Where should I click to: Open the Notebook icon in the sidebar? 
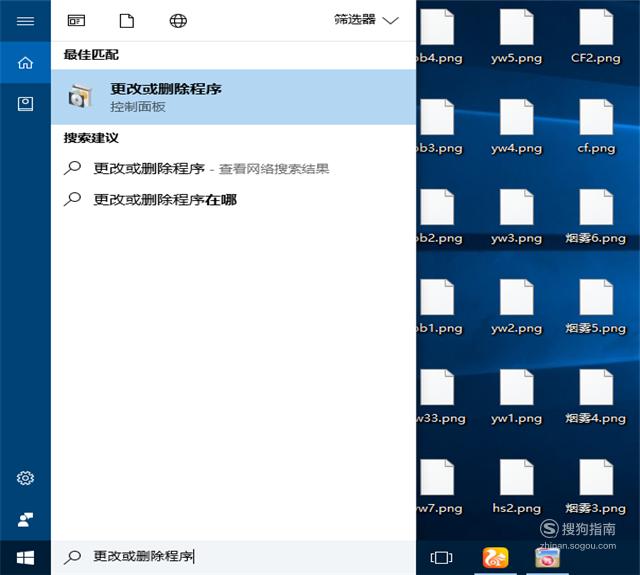25,104
